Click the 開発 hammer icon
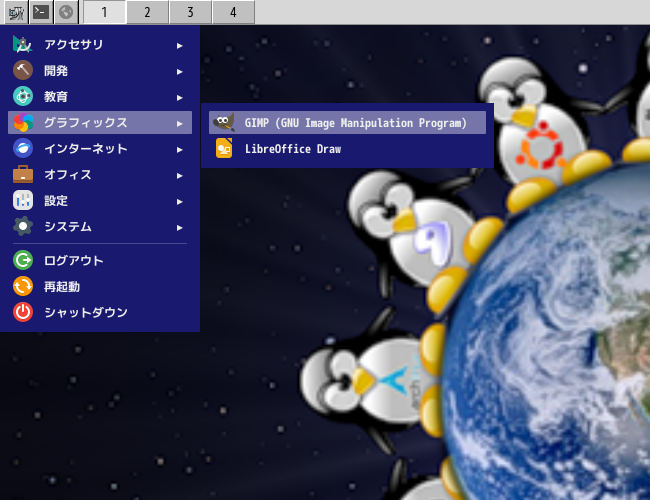 [x=23, y=70]
